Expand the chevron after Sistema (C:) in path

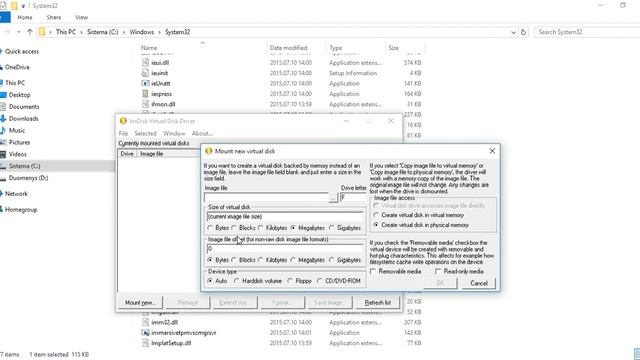point(124,32)
